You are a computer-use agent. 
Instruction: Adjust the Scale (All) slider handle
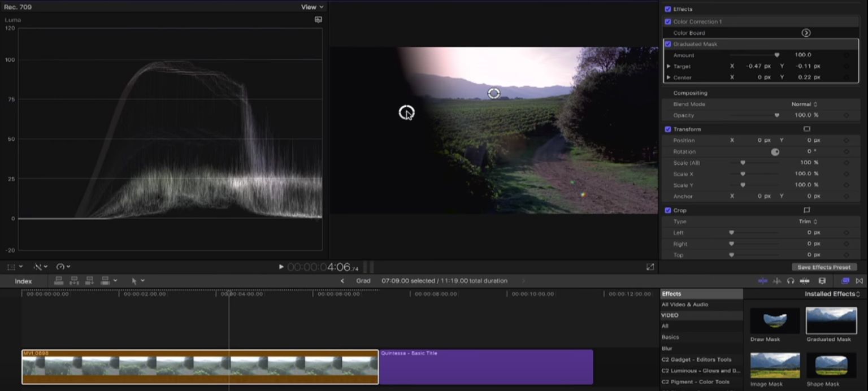(743, 163)
